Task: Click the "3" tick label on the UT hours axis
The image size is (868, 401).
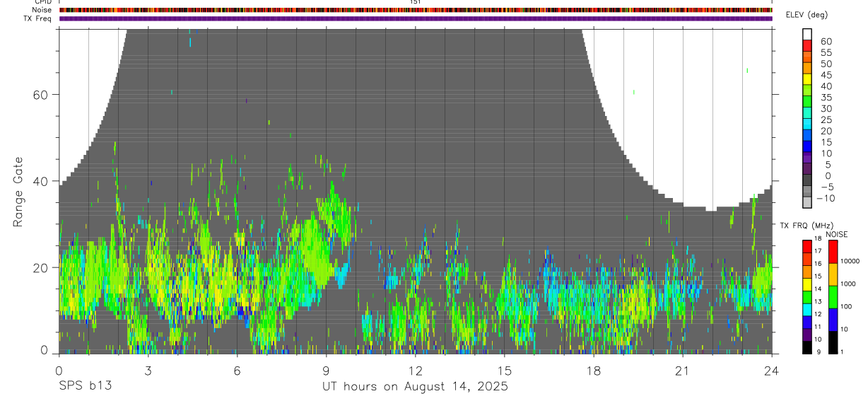Action: [x=148, y=370]
